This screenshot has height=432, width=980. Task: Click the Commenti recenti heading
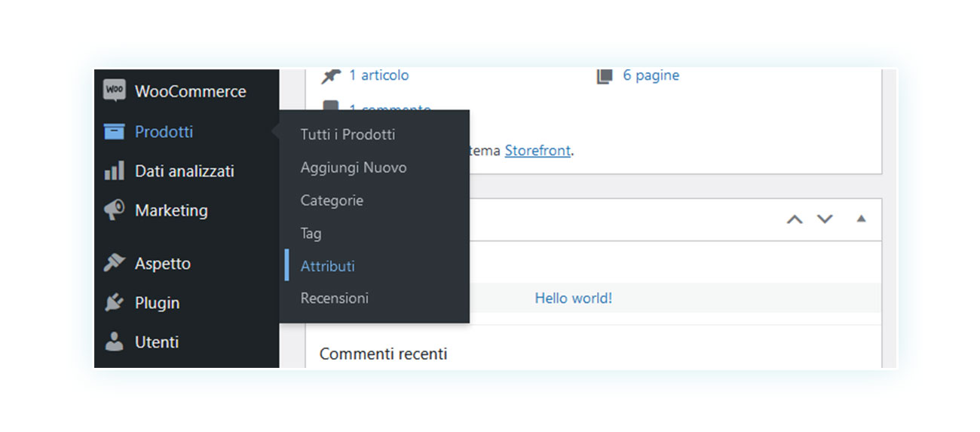coord(383,354)
